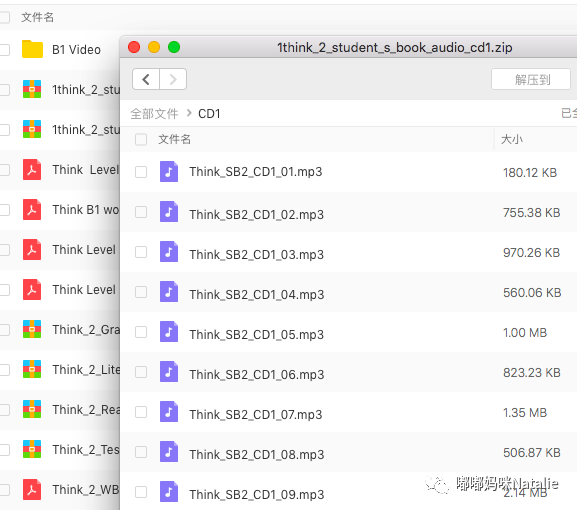Screen dimensions: 577x510
Task: Select file name Think_SB2_CD1_04.mp3
Action: pyautogui.click(x=256, y=294)
